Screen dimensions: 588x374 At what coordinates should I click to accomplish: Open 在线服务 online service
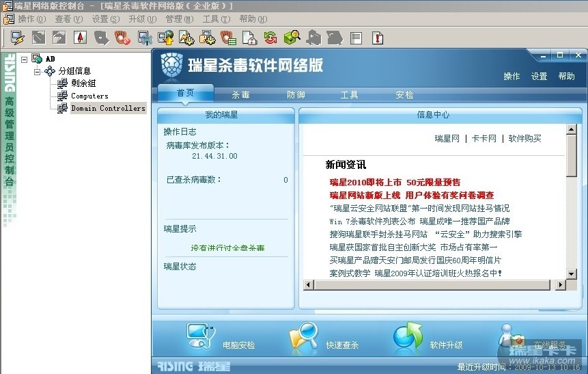533,338
